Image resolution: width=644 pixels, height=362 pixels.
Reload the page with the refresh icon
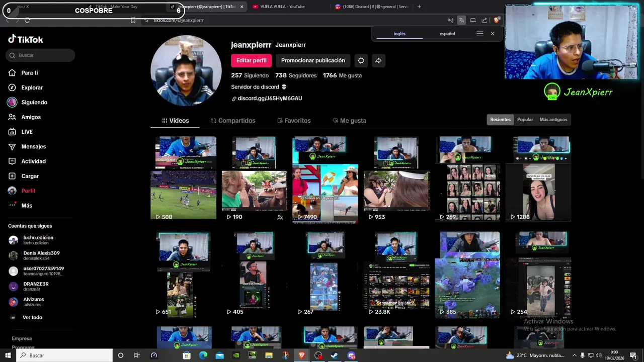27,20
